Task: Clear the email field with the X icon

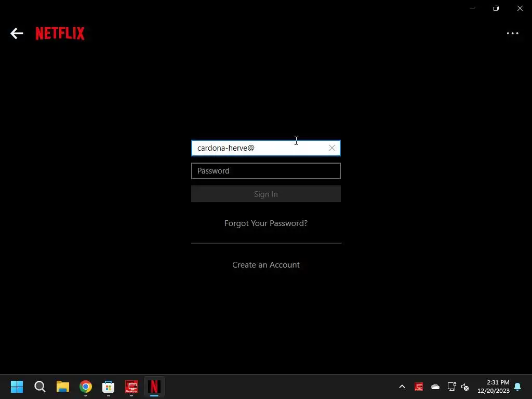Action: [332, 148]
